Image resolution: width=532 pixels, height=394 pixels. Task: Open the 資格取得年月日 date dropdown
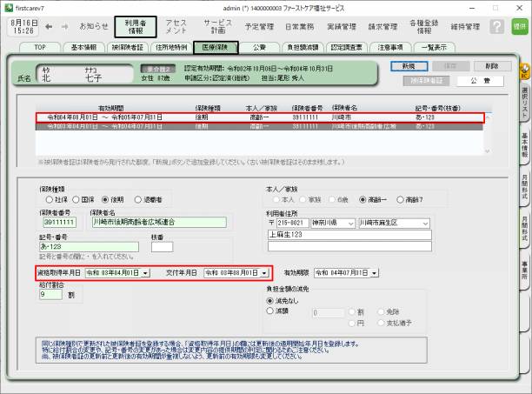pyautogui.click(x=145, y=272)
